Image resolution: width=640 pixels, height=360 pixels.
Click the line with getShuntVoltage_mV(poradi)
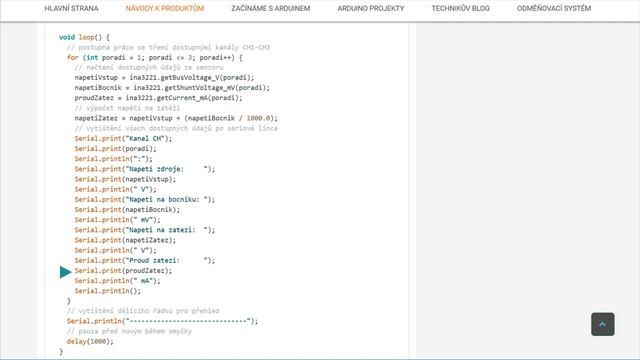point(172,88)
